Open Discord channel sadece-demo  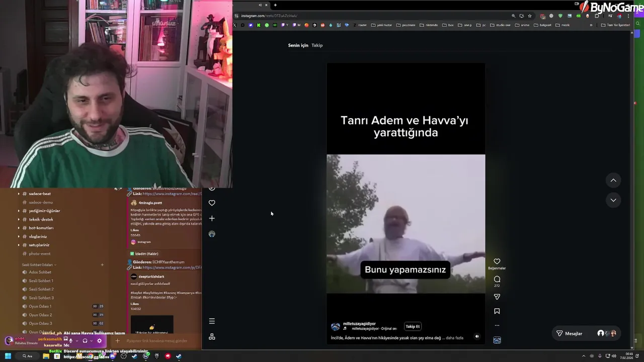tap(41, 202)
